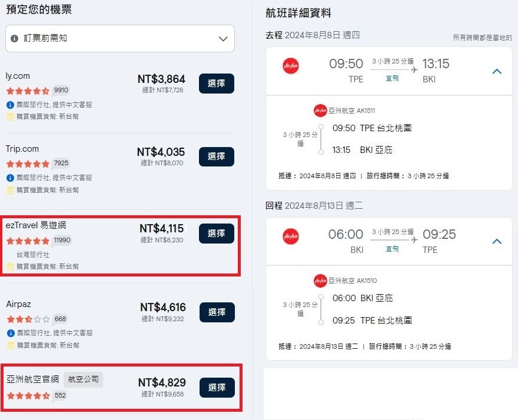Expand the 訂票前需知 dropdown

click(223, 39)
